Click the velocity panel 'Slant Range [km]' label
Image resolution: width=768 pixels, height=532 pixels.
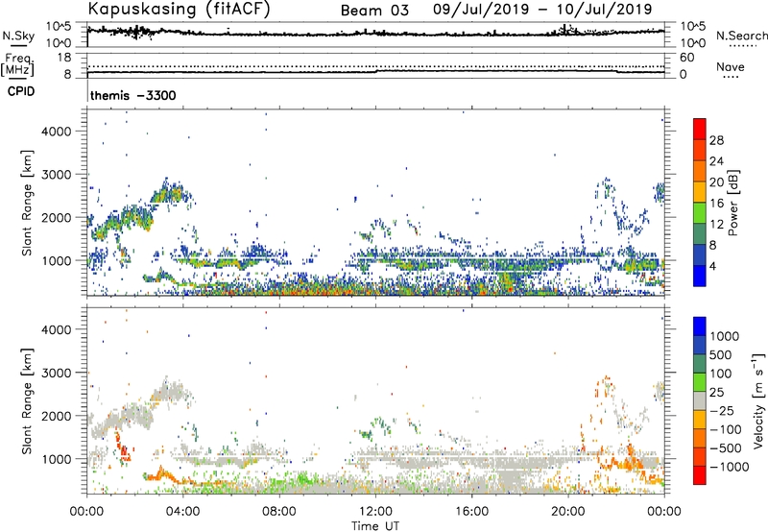pyautogui.click(x=27, y=400)
